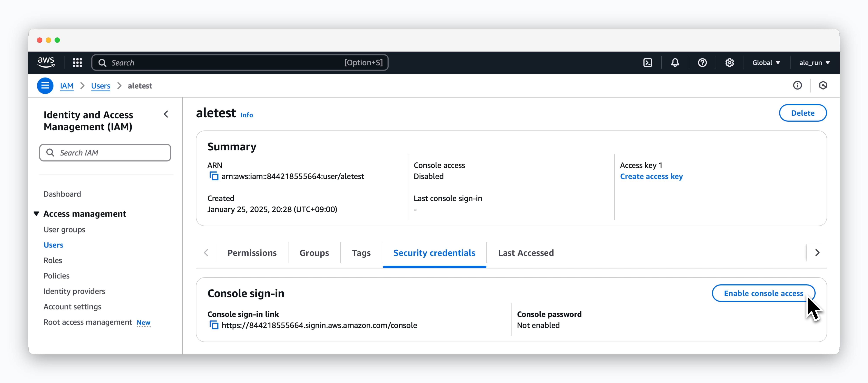Screen dimensions: 868x383
Task: Open the Global region dropdown
Action: (766, 63)
